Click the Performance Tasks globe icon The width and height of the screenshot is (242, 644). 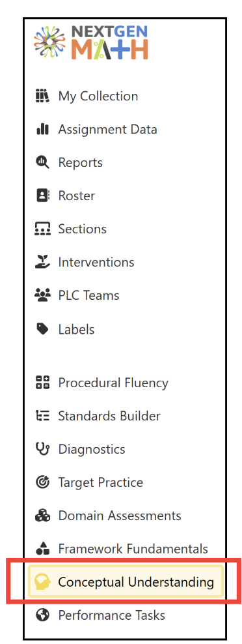(x=43, y=615)
